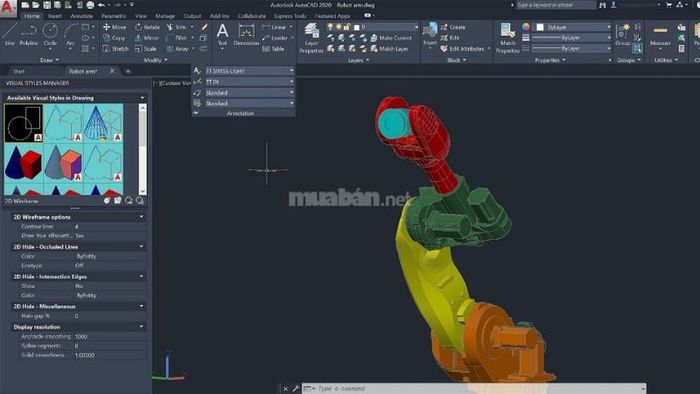Viewport: 700px width, 394px height.
Task: Click the white layer color swatch in Layers dropdown
Action: (356, 28)
